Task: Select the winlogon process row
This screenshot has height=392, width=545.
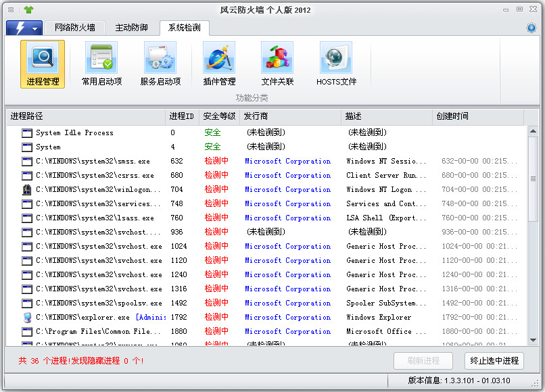Action: point(266,189)
